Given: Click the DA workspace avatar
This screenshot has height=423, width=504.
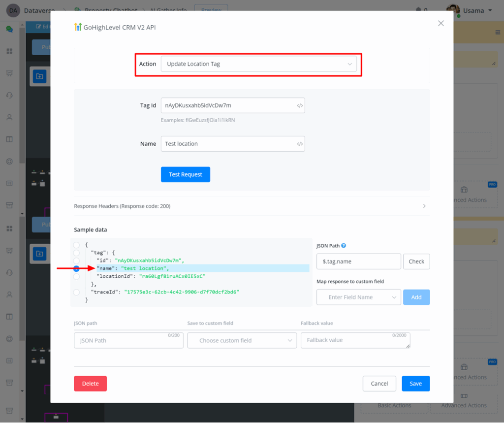Looking at the screenshot, I should 13,10.
